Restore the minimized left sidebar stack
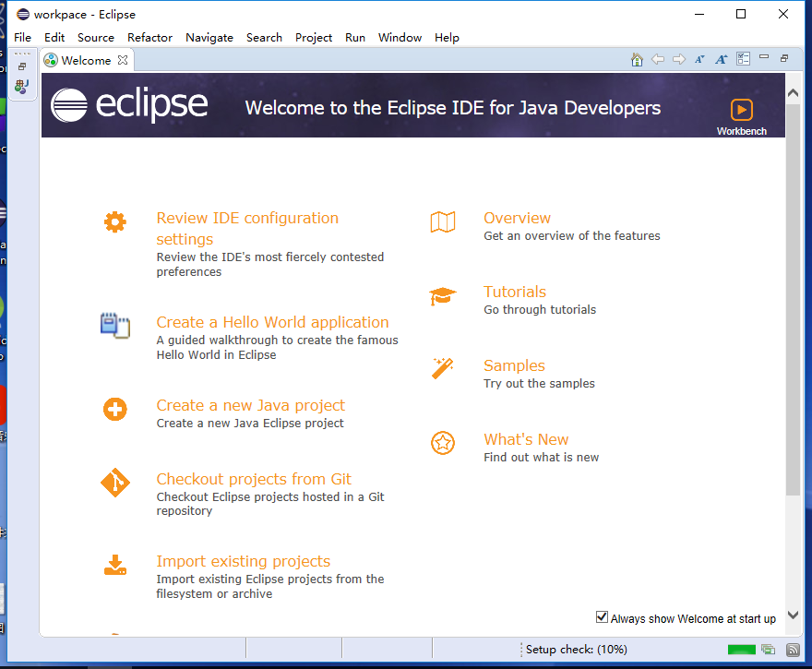The height and width of the screenshot is (669, 812). (x=22, y=66)
